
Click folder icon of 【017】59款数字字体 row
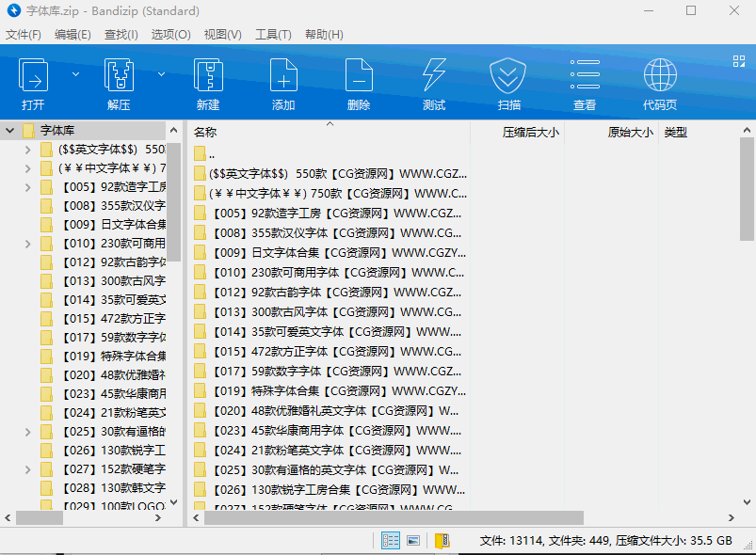tap(200, 371)
